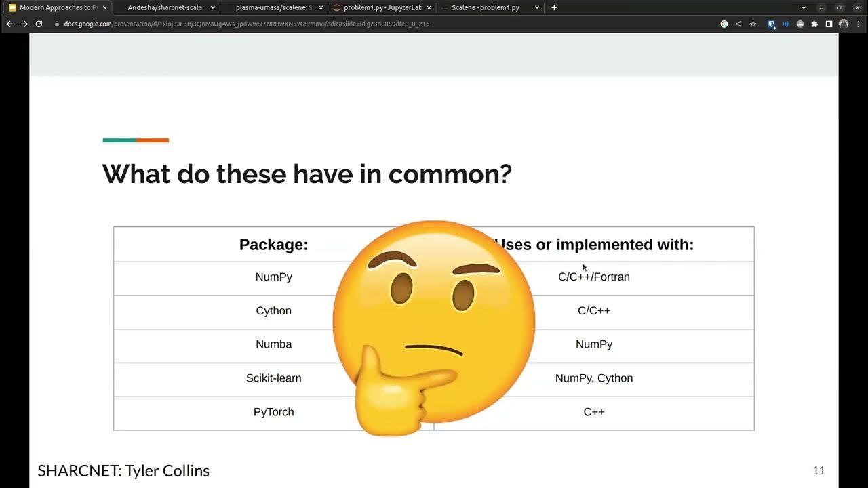Screen dimensions: 868x488
Task: Close the Modern Approaches tab
Action: coord(104,7)
